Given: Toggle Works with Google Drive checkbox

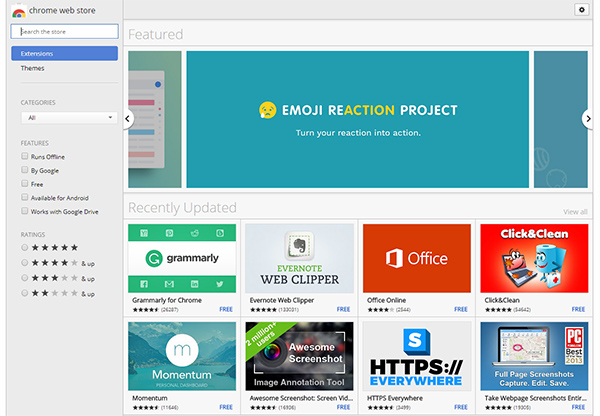Looking at the screenshot, I should 25,211.
